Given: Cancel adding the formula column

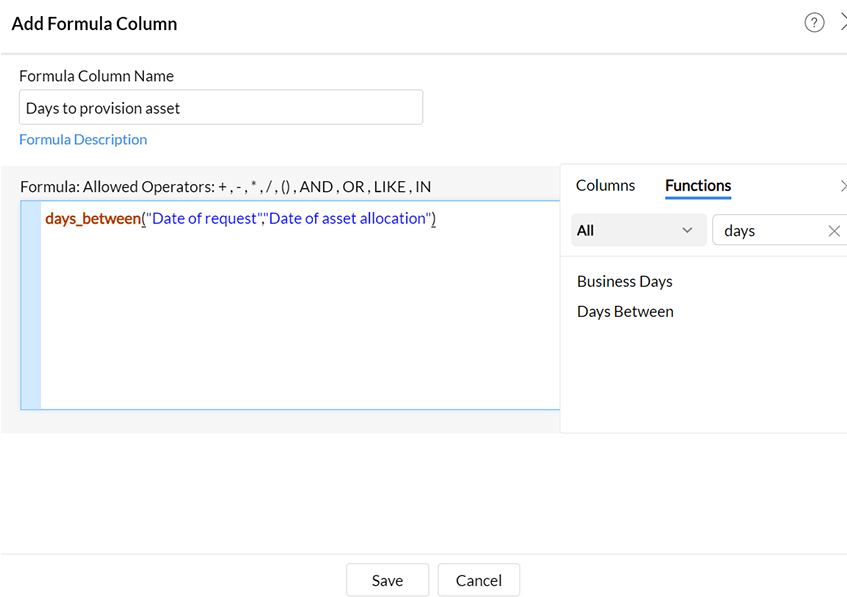Looking at the screenshot, I should tap(478, 580).
